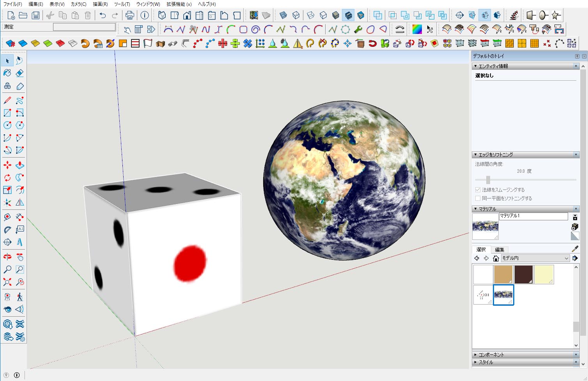The image size is (588, 381).
Task: Pin the デフォルトのトレイ tray
Action: point(577,56)
